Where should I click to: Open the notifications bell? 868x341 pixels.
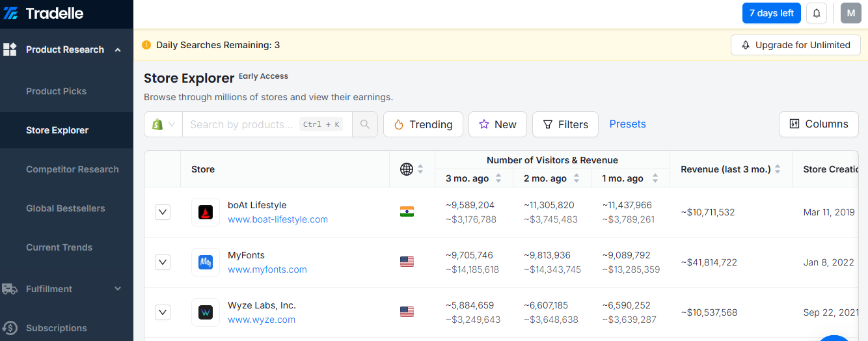[817, 13]
